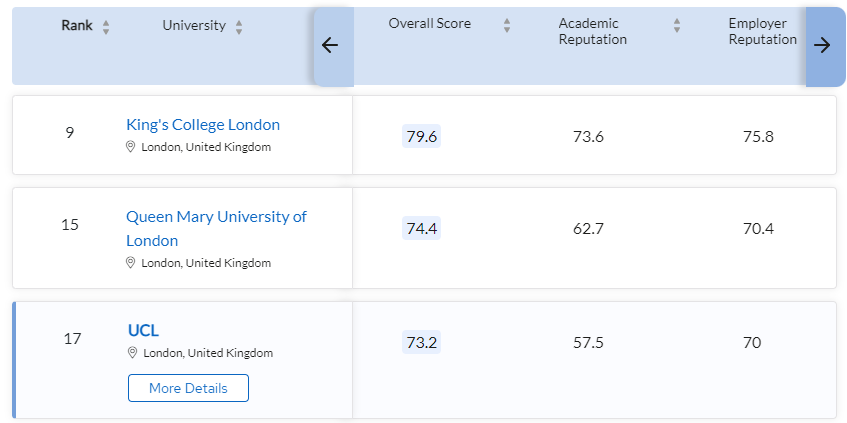Select the Academic Reputation column header
This screenshot has width=847, height=423.
click(x=593, y=32)
